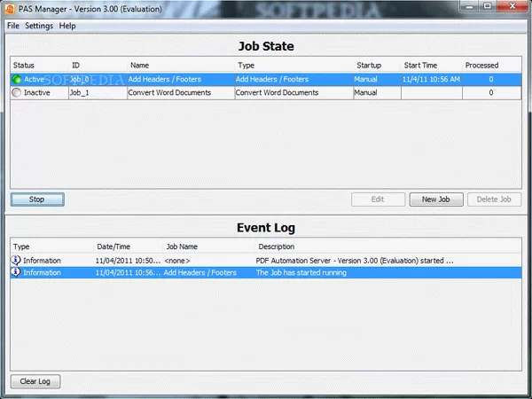Click event time '11/04/2011 10:50...'
Image resolution: width=532 pixels, height=399 pixels.
128,261
